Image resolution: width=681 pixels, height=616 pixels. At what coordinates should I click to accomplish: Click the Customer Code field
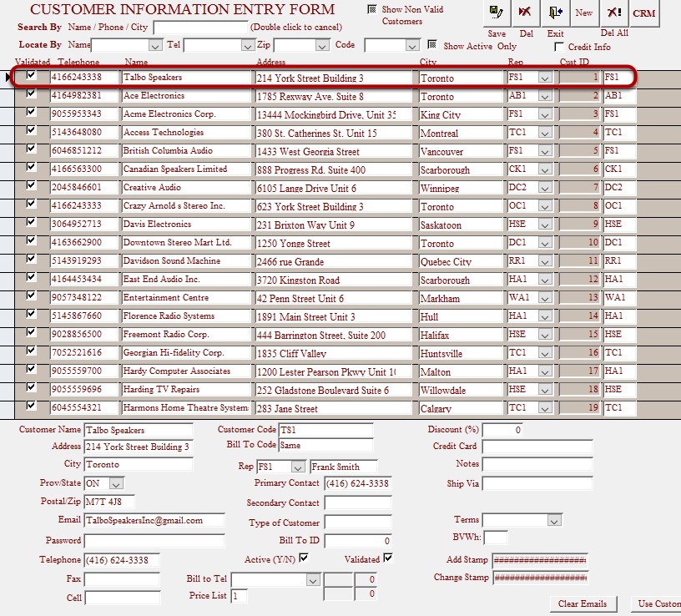tap(325, 430)
